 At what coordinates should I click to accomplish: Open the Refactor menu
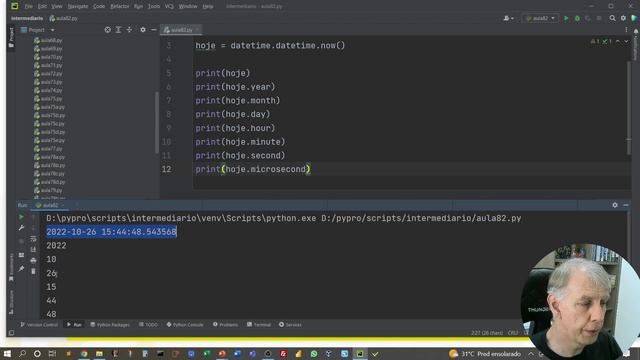[x=120, y=7]
